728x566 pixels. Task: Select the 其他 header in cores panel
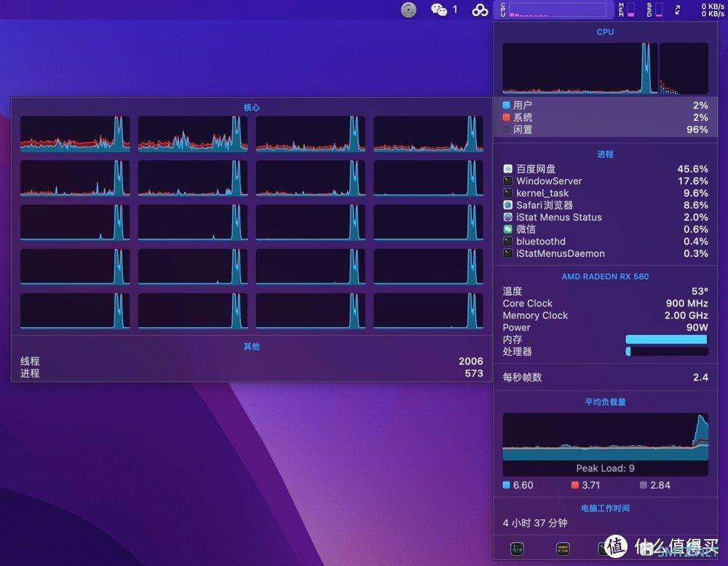251,347
